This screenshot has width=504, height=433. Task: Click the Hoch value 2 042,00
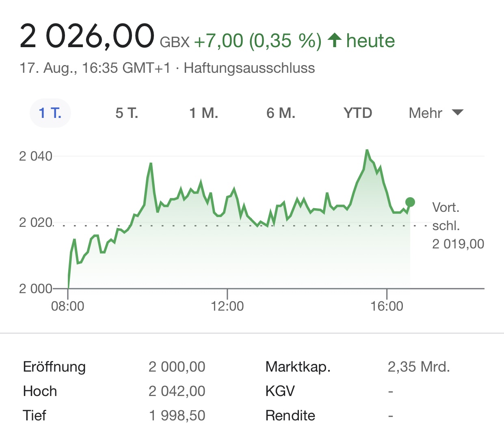177,391
